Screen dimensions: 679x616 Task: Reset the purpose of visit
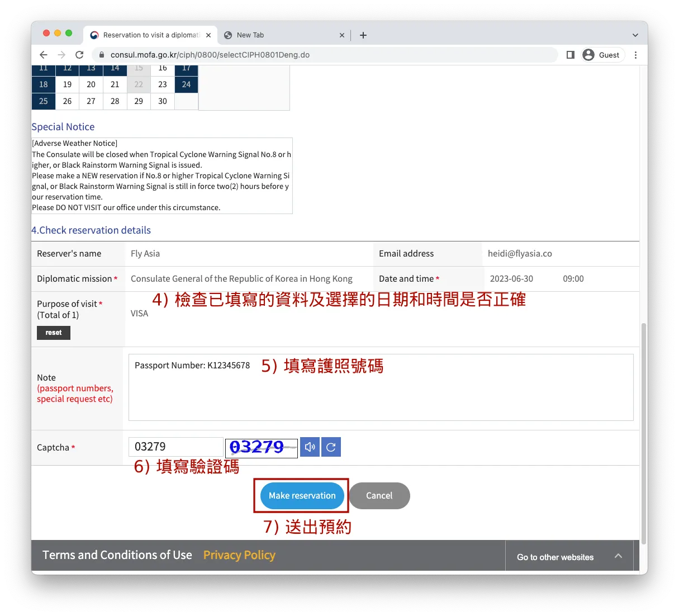[x=54, y=333]
